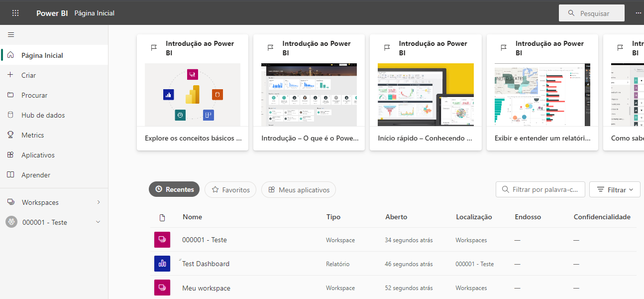Click flag icon on Início rápido card

(x=387, y=47)
